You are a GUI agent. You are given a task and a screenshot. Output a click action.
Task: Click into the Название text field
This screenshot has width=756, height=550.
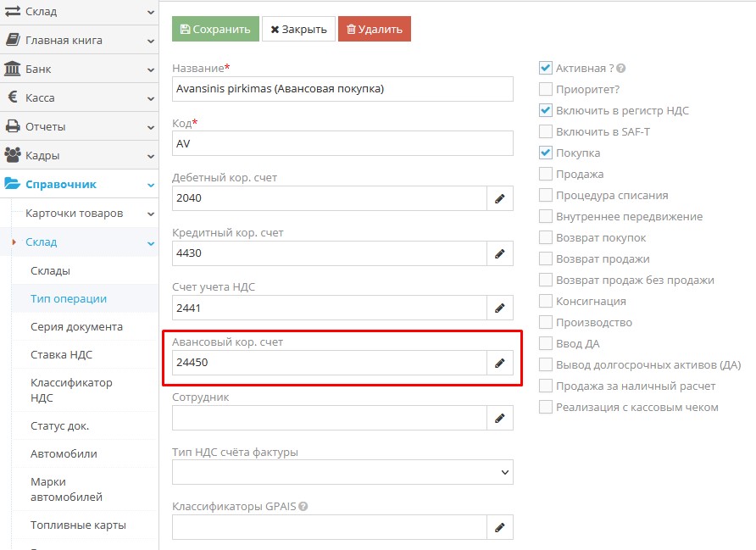coord(342,89)
